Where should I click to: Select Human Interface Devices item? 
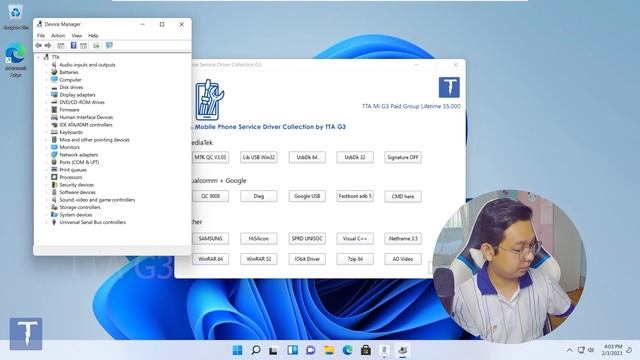click(86, 117)
